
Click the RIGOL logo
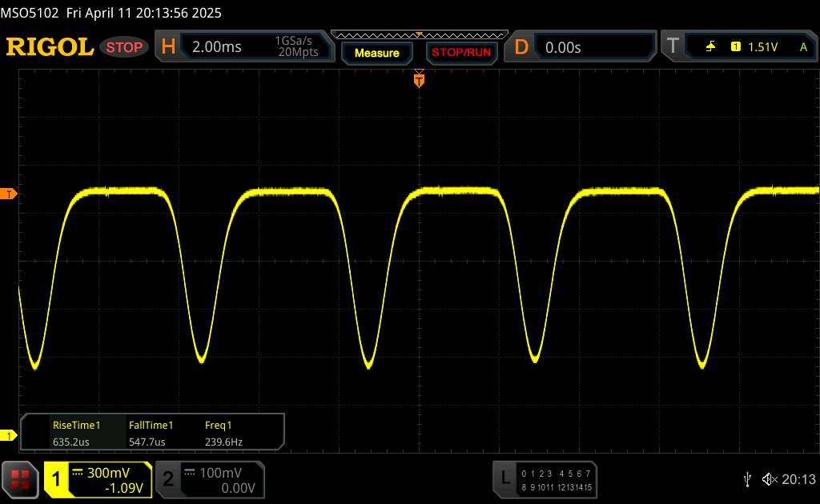[x=50, y=47]
